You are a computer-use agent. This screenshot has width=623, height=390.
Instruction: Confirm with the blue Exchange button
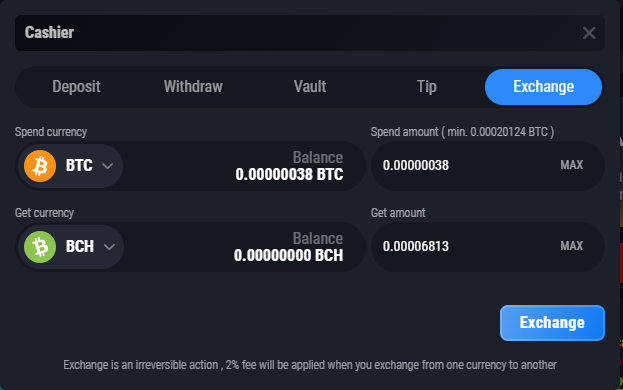[x=552, y=323]
